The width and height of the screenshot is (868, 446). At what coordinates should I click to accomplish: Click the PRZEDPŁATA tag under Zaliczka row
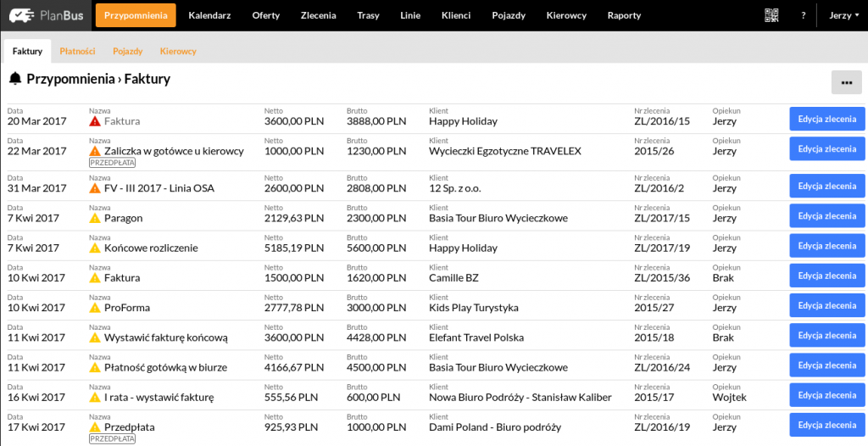coord(112,162)
